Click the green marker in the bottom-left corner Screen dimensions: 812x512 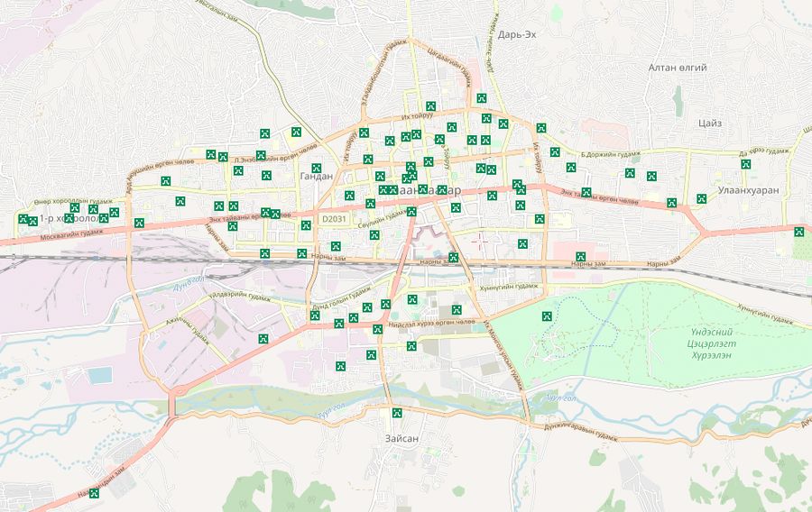click(94, 493)
